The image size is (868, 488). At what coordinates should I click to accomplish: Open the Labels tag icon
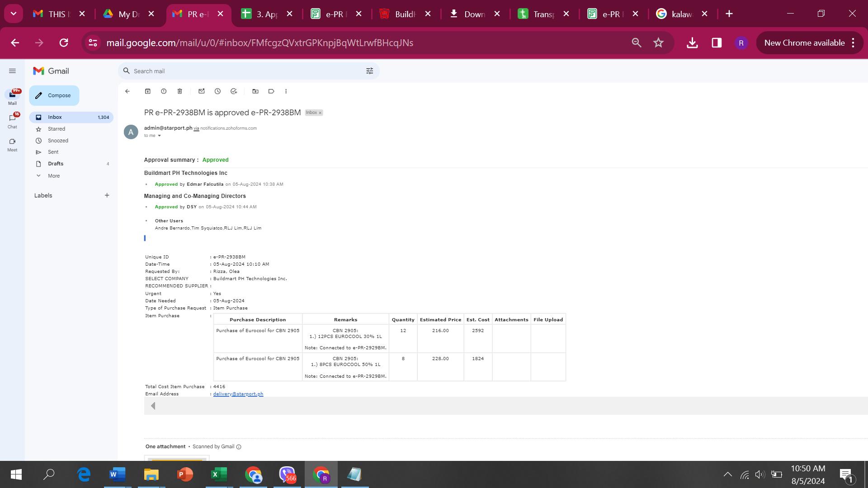(x=271, y=91)
